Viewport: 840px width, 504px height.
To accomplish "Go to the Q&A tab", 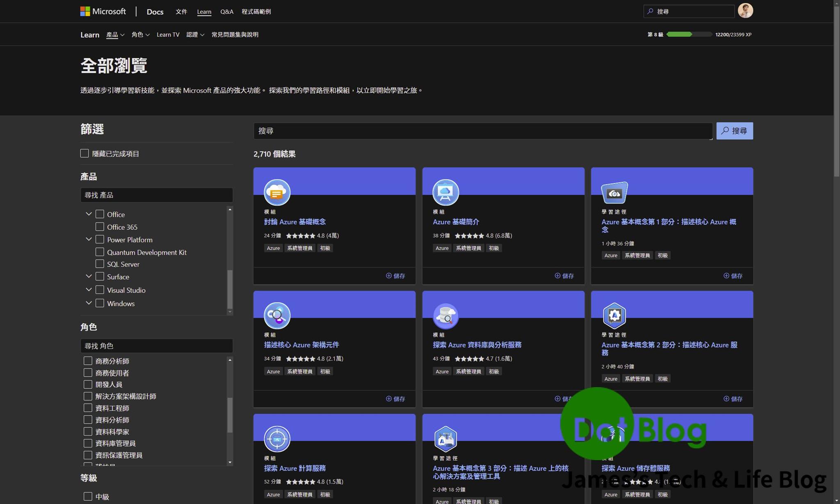I will 226,11.
